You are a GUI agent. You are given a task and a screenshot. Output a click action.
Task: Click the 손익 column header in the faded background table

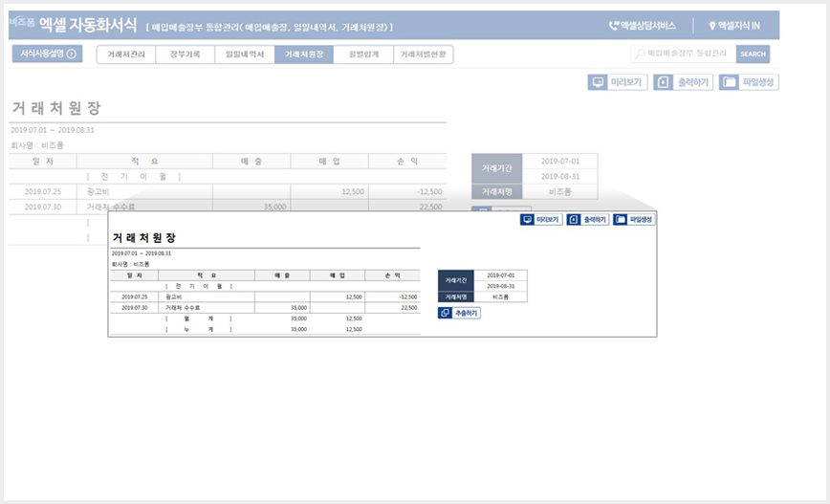(407, 161)
